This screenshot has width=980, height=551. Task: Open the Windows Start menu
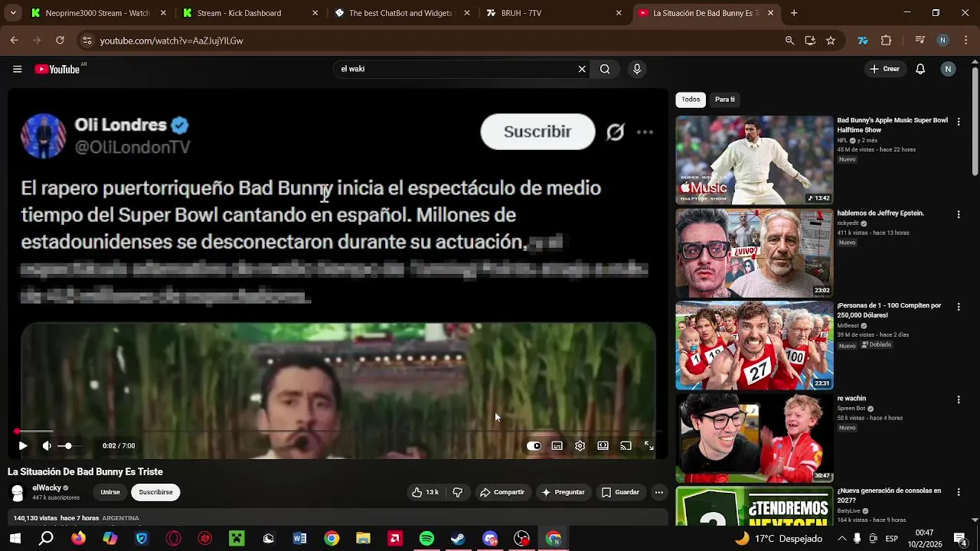(15, 539)
